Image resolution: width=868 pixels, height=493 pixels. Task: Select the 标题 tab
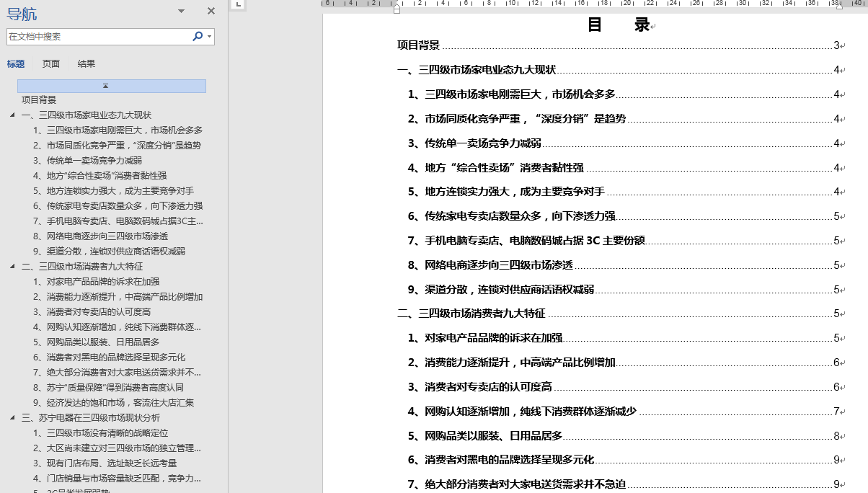pyautogui.click(x=16, y=63)
